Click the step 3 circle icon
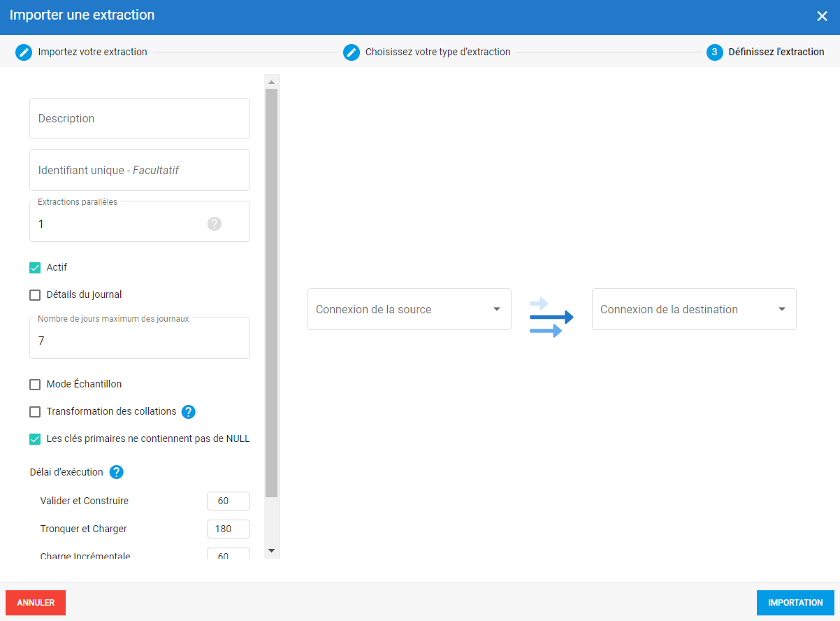 tap(714, 52)
